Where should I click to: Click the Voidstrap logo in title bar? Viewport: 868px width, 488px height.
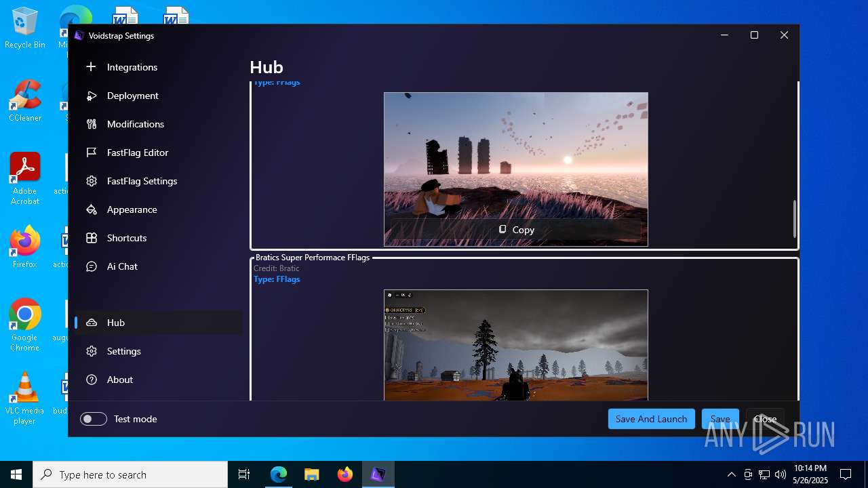tap(79, 36)
